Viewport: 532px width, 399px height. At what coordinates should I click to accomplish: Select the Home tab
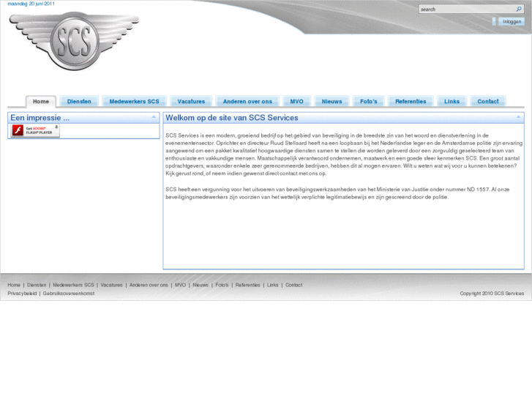click(41, 101)
